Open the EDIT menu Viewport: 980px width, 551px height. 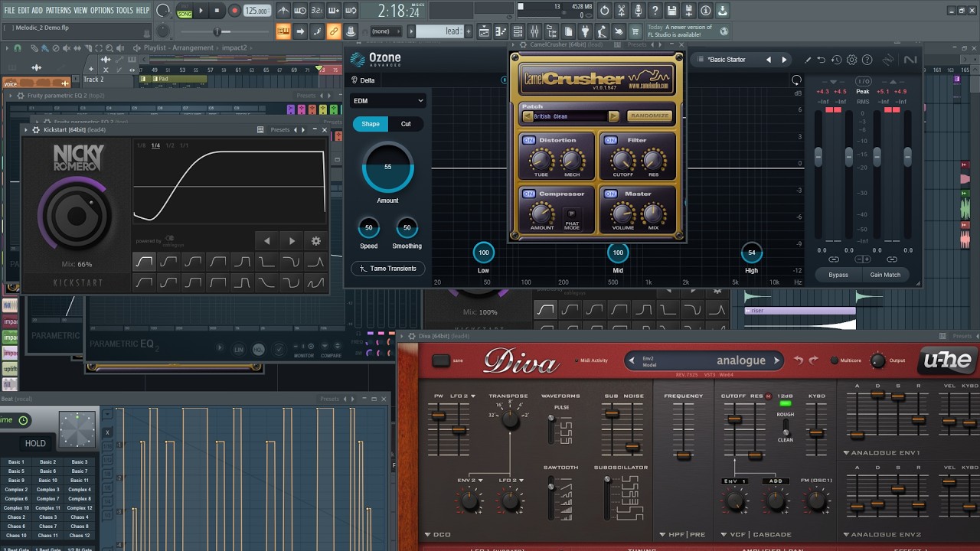tap(24, 10)
